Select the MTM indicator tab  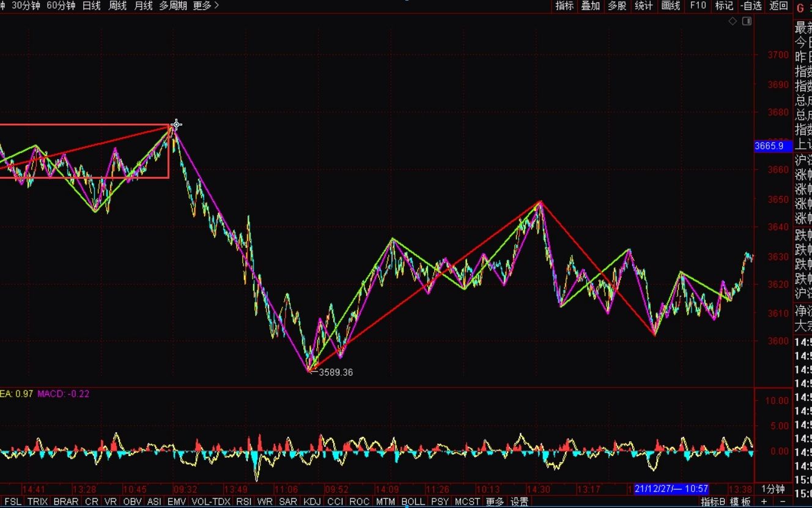385,502
